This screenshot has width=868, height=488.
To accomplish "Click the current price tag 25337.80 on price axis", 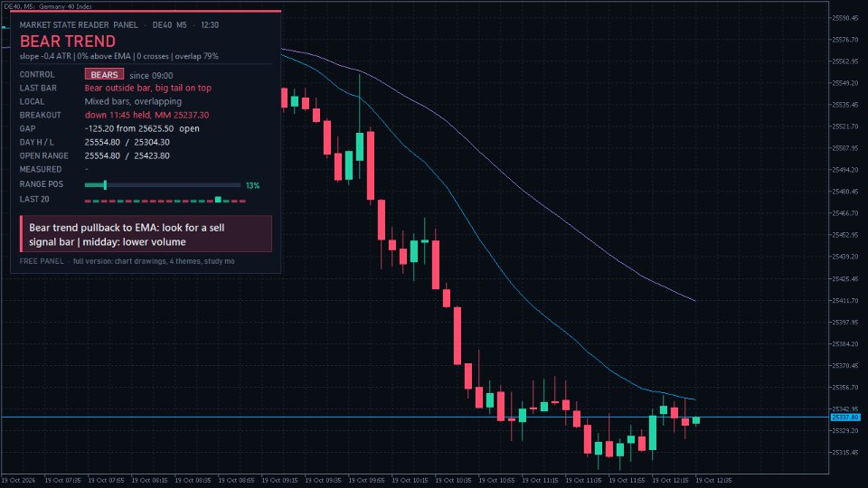I will pos(844,418).
